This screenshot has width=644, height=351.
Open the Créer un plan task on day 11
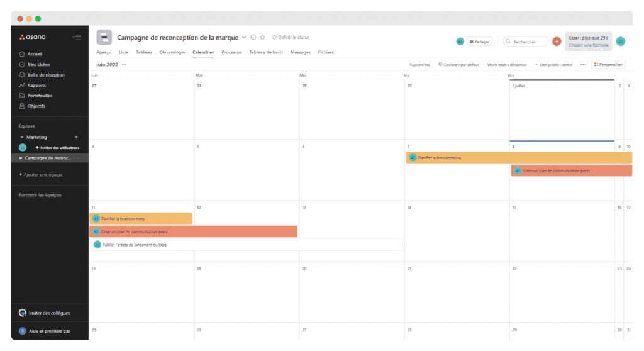pos(193,231)
